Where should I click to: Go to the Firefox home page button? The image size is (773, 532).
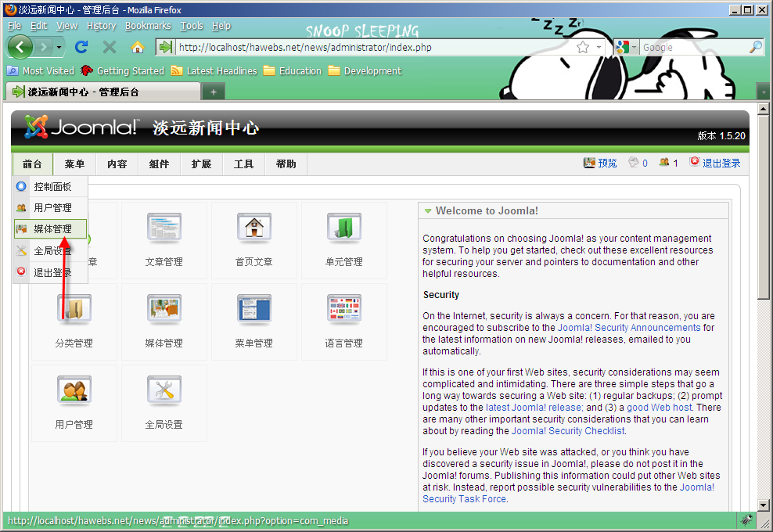(138, 47)
